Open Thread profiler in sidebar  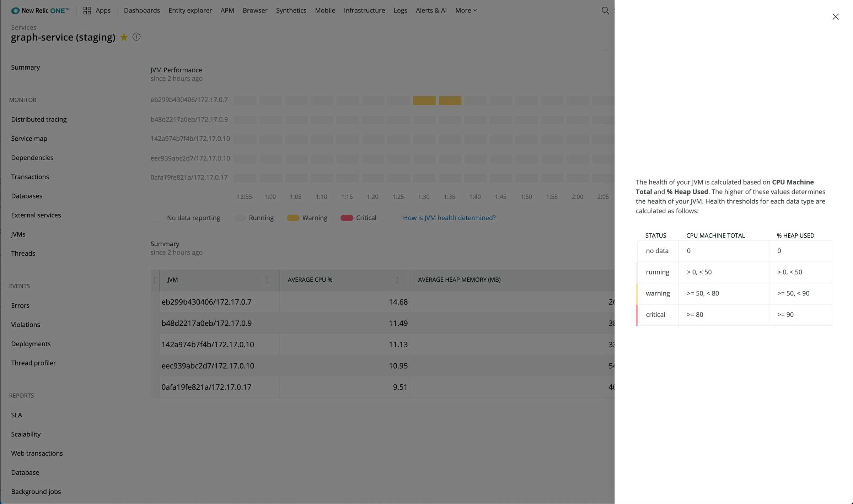[33, 363]
